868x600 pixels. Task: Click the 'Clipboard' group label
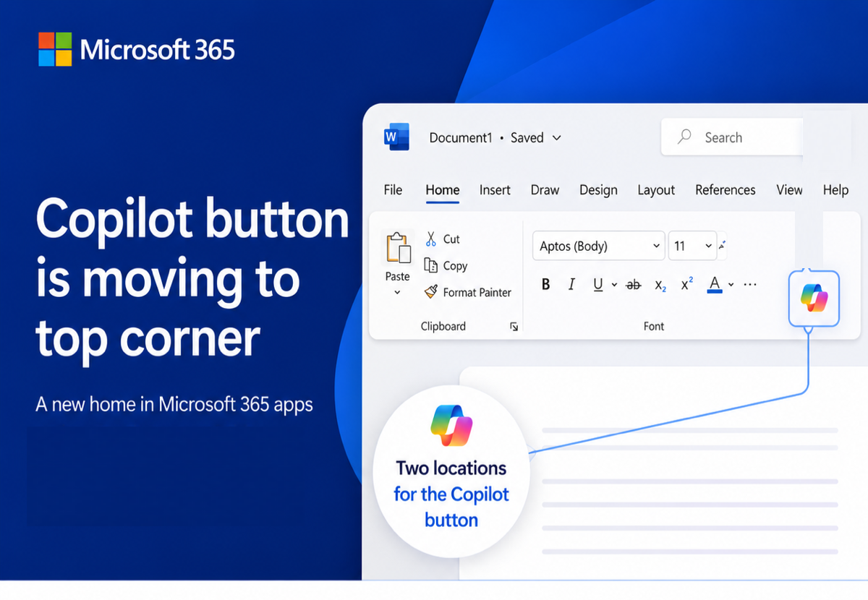tap(443, 326)
